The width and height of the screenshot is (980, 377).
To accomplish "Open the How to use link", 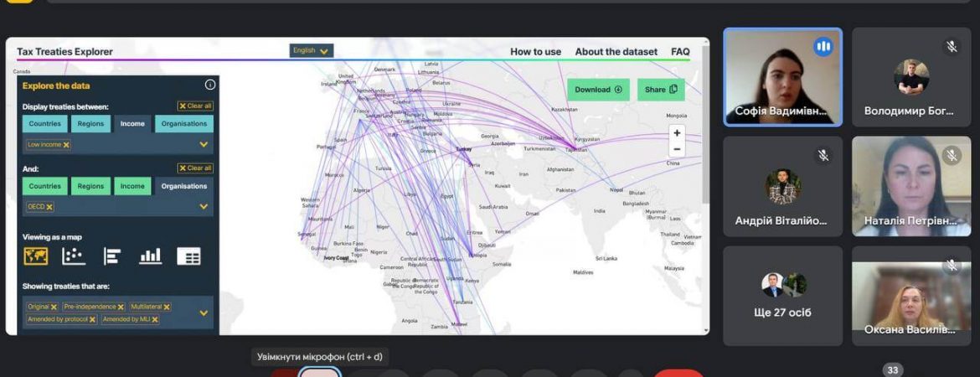I will [535, 52].
